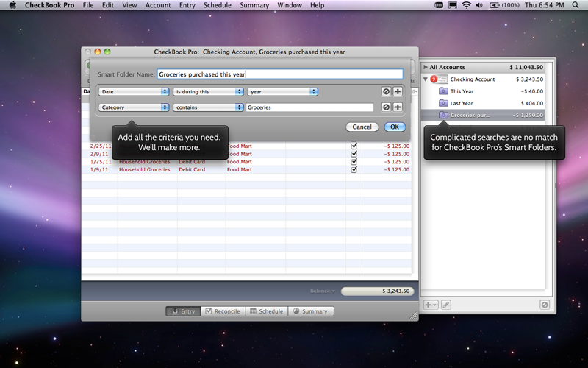Click the CheckBook Pro application menu

coord(49,5)
